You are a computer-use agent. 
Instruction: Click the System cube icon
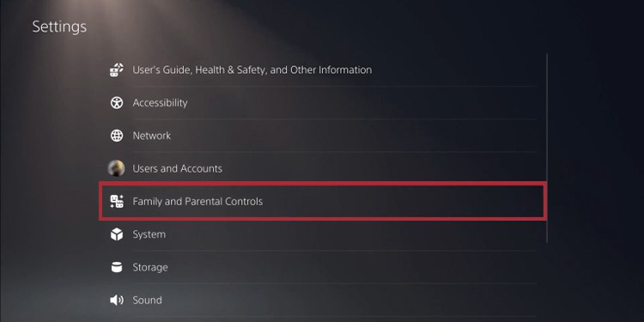pyautogui.click(x=117, y=234)
